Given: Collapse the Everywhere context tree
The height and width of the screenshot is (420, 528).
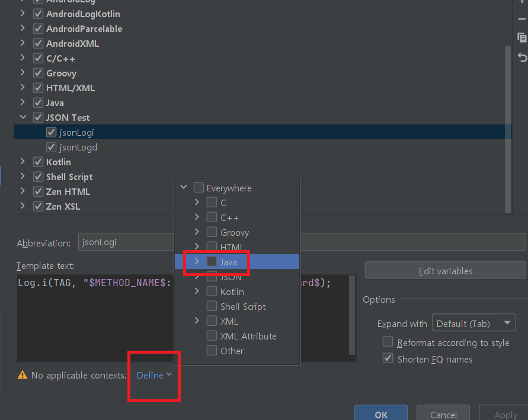Looking at the screenshot, I should click(184, 187).
